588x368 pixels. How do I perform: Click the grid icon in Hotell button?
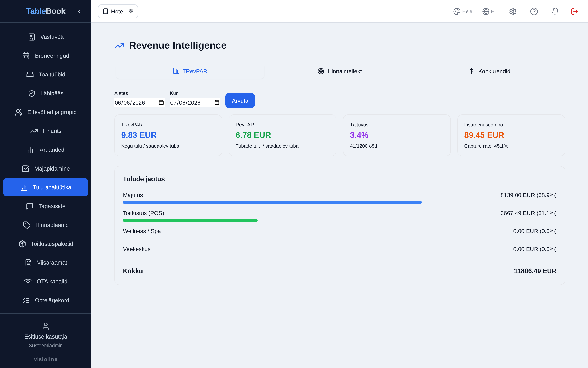[x=131, y=11]
